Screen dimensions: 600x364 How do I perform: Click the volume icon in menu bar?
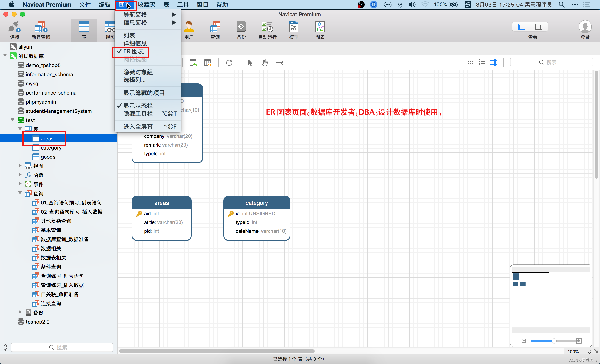pyautogui.click(x=412, y=5)
